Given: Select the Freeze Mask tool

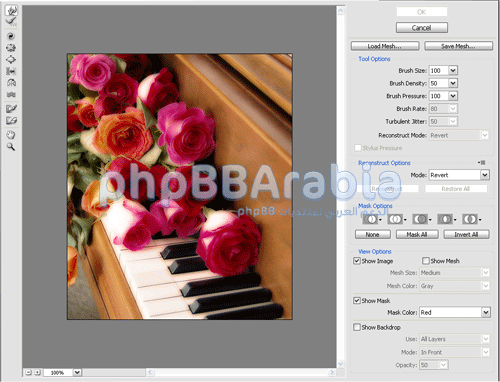Looking at the screenshot, I should tap(11, 109).
